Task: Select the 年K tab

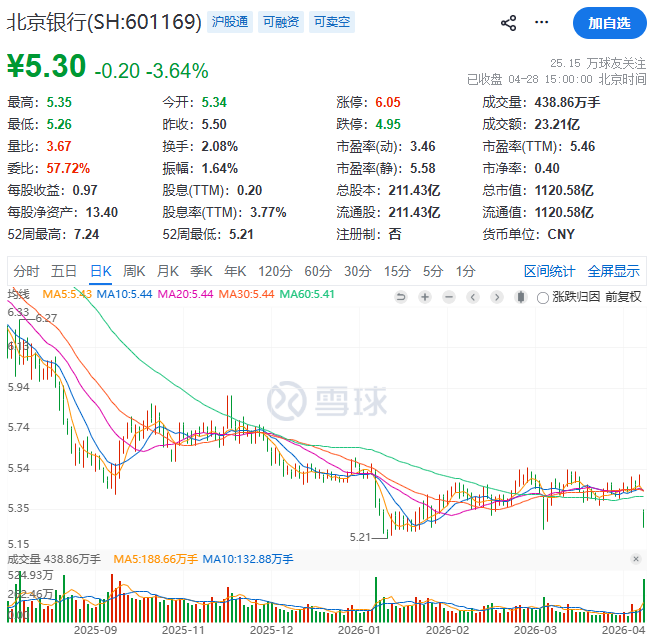Action: click(x=235, y=271)
